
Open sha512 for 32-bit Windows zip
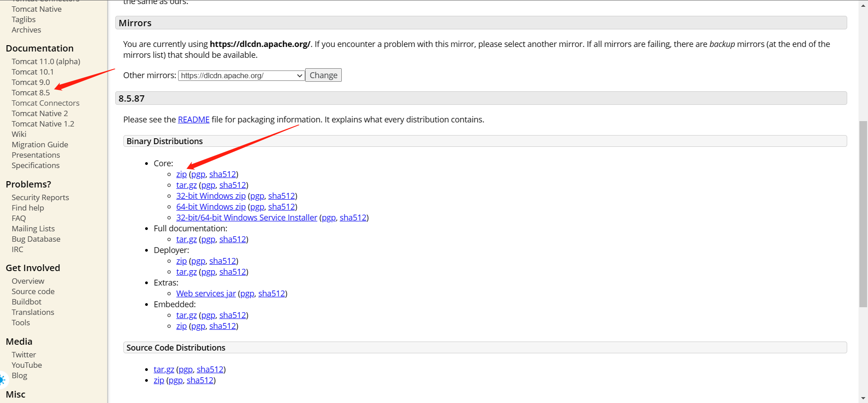281,196
